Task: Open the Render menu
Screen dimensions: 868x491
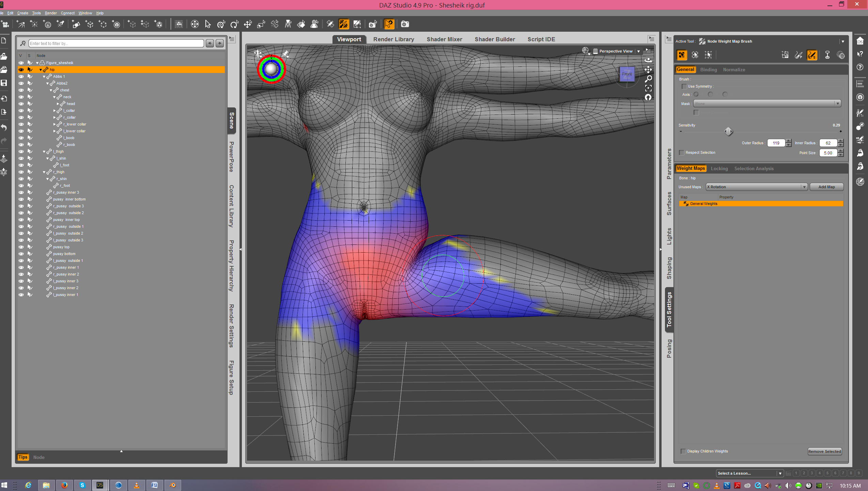Action: click(51, 13)
